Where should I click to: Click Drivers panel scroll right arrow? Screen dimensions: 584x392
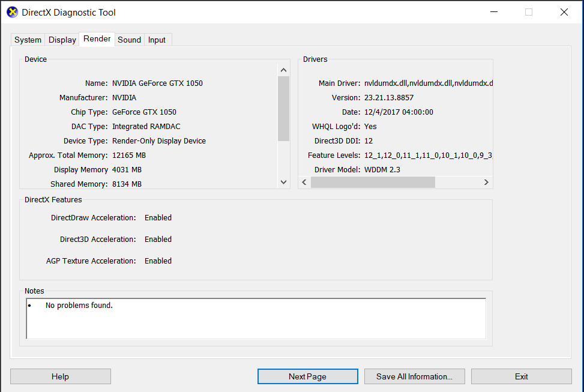point(486,182)
